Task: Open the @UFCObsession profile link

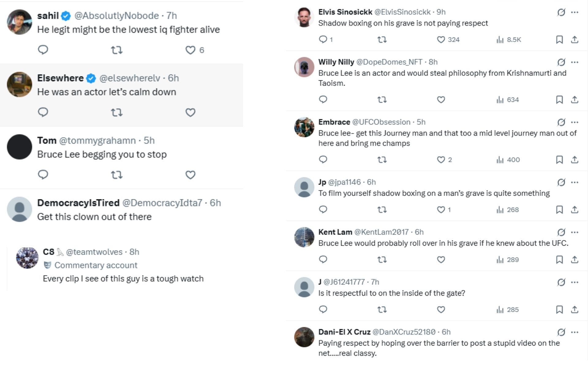Action: point(381,122)
